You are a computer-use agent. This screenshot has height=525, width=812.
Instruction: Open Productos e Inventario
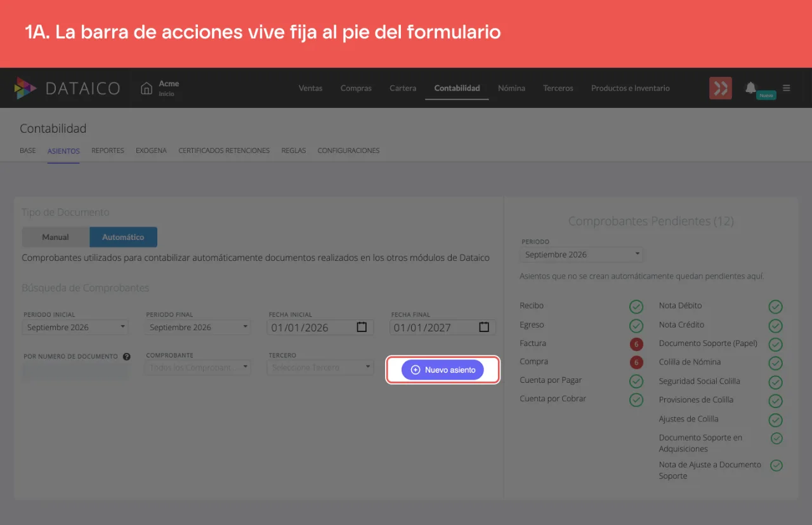[631, 88]
